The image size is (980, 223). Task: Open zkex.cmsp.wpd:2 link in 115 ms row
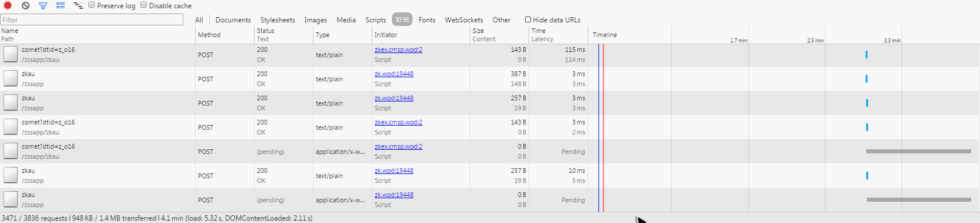click(398, 50)
